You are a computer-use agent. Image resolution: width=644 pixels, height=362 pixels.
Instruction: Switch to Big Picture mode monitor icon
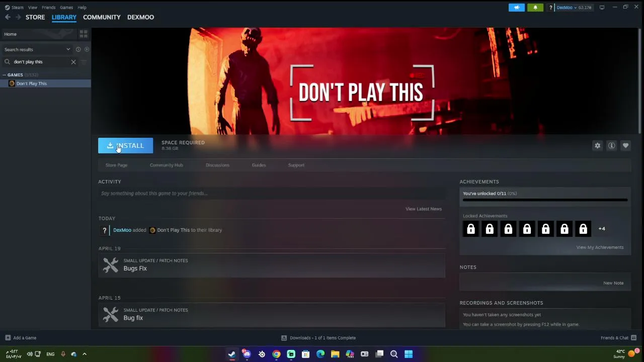(x=602, y=8)
